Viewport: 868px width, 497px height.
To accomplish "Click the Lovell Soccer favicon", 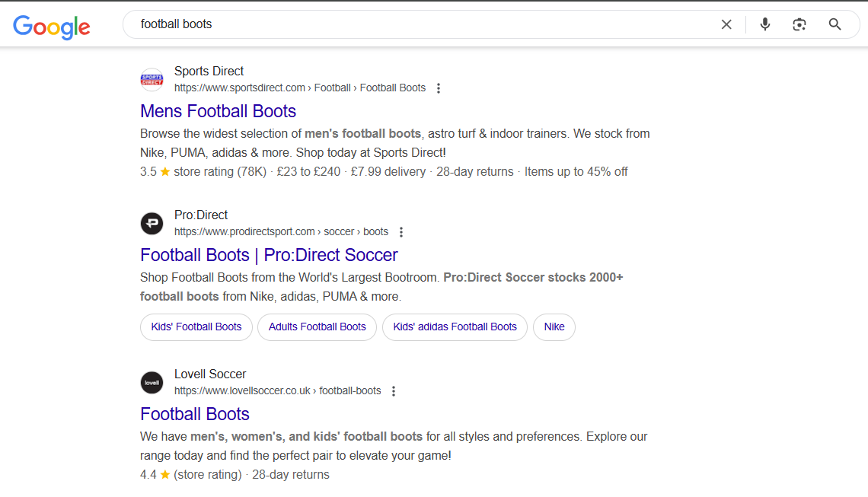I will point(152,382).
